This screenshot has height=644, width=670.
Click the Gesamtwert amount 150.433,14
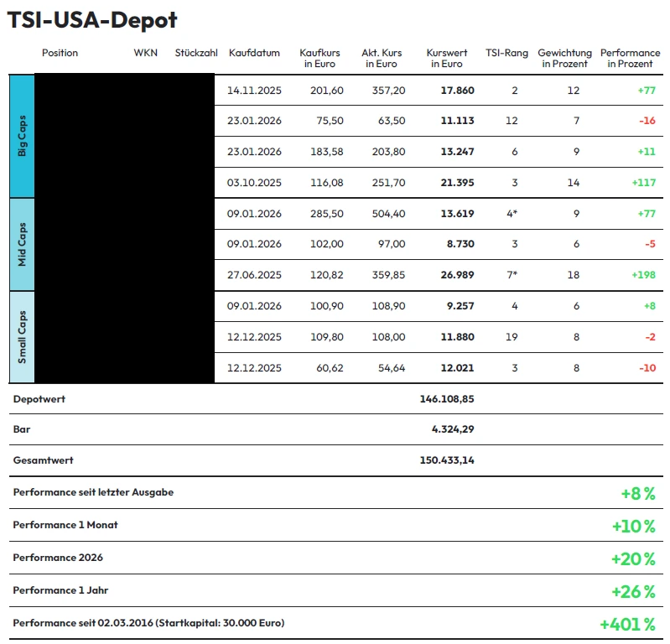coord(446,460)
